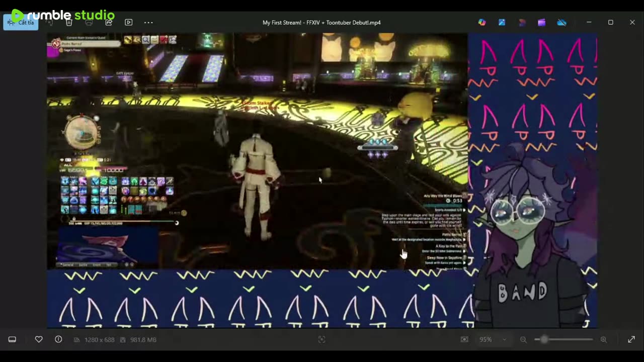This screenshot has width=644, height=362.
Task: Click the slideshow play icon
Action: [x=128, y=23]
